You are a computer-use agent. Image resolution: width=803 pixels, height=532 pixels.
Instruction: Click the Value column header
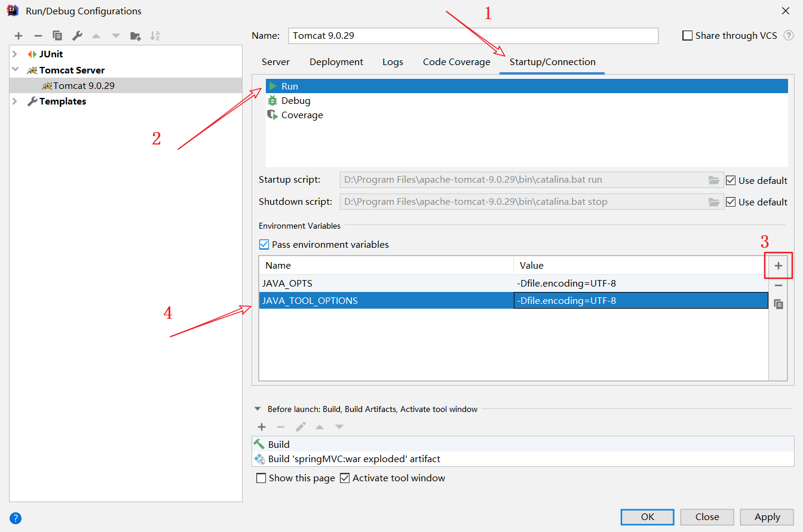pos(641,265)
